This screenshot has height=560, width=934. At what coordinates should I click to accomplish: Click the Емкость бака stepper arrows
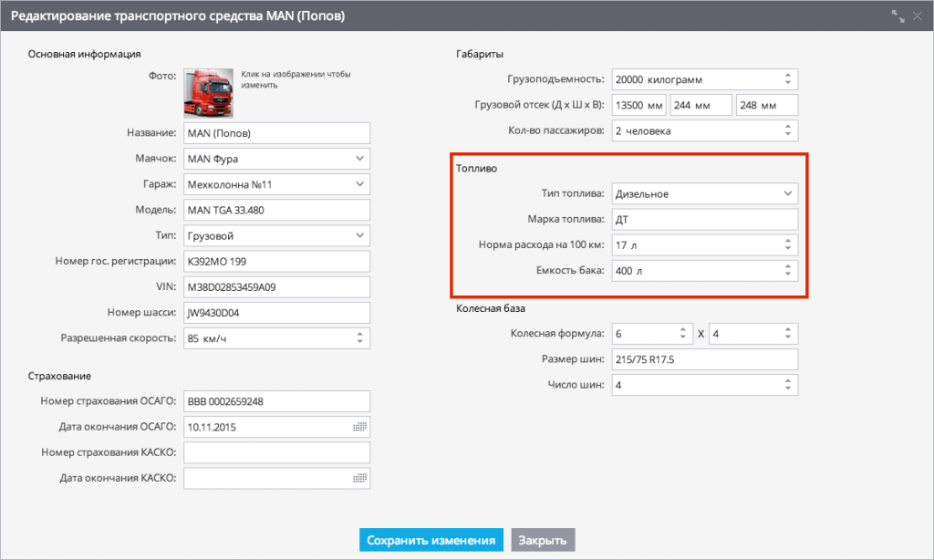click(787, 271)
